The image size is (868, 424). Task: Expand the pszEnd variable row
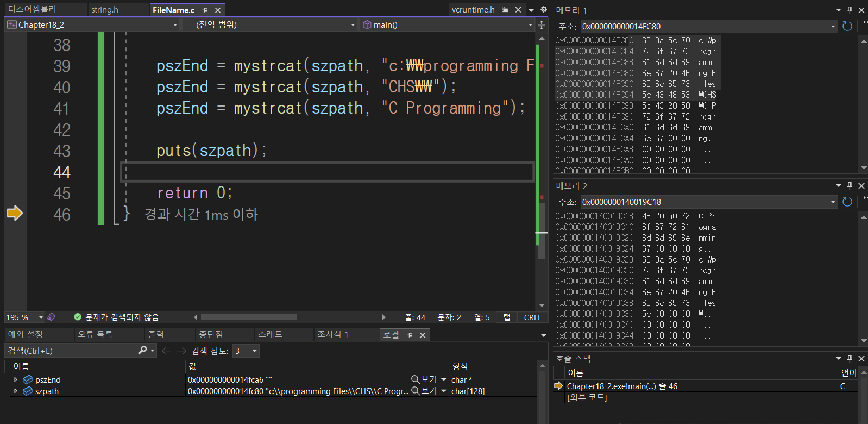(x=15, y=379)
